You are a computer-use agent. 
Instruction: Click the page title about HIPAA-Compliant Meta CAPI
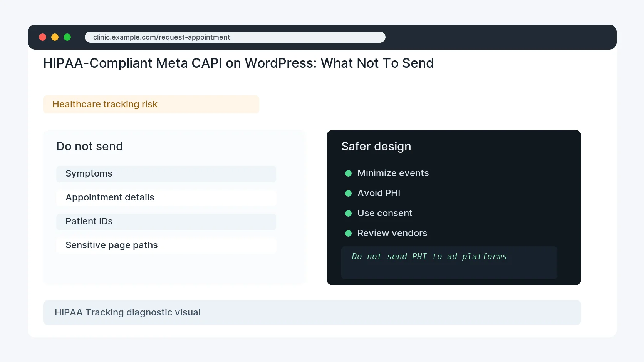pos(238,63)
